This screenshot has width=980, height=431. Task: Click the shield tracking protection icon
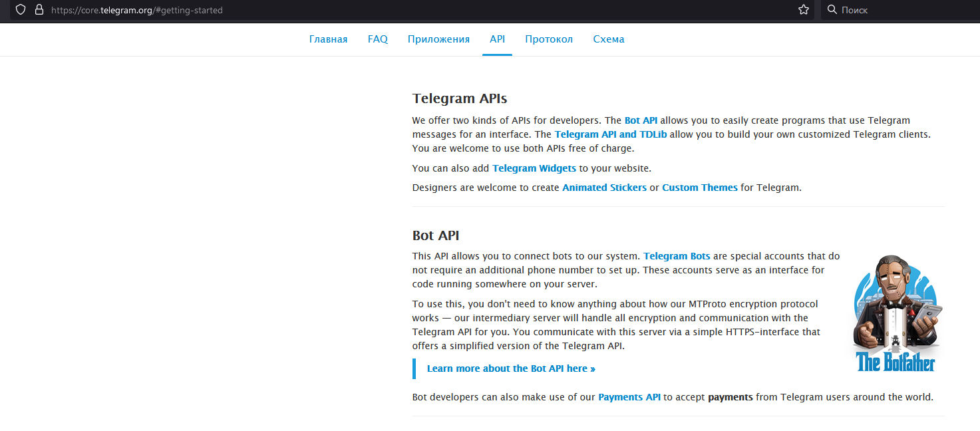(x=20, y=10)
